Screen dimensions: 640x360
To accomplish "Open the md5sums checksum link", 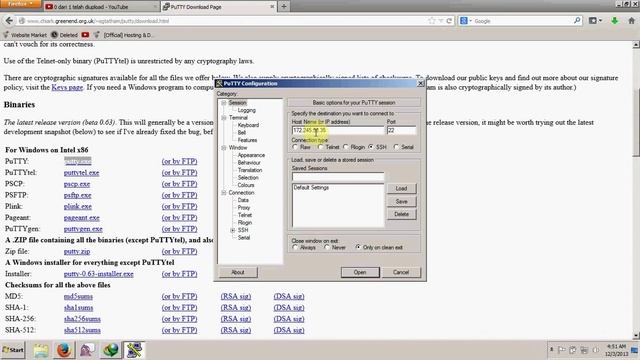I will (x=78, y=296).
